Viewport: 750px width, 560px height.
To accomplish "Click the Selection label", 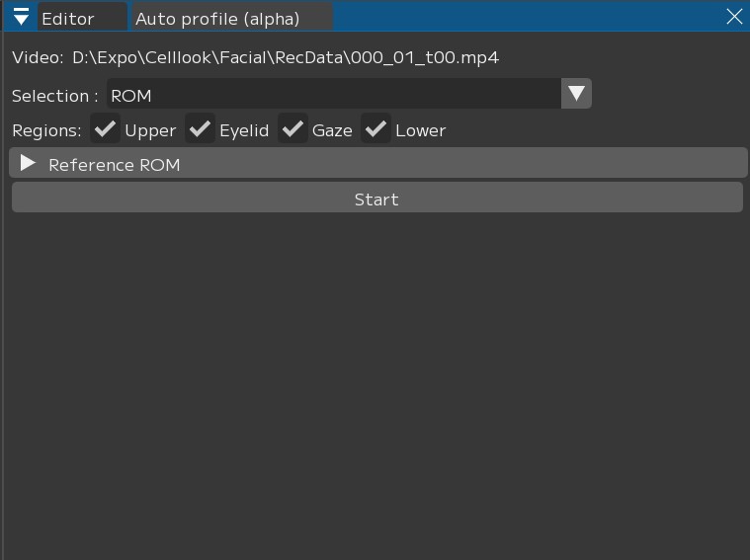I will pyautogui.click(x=54, y=96).
